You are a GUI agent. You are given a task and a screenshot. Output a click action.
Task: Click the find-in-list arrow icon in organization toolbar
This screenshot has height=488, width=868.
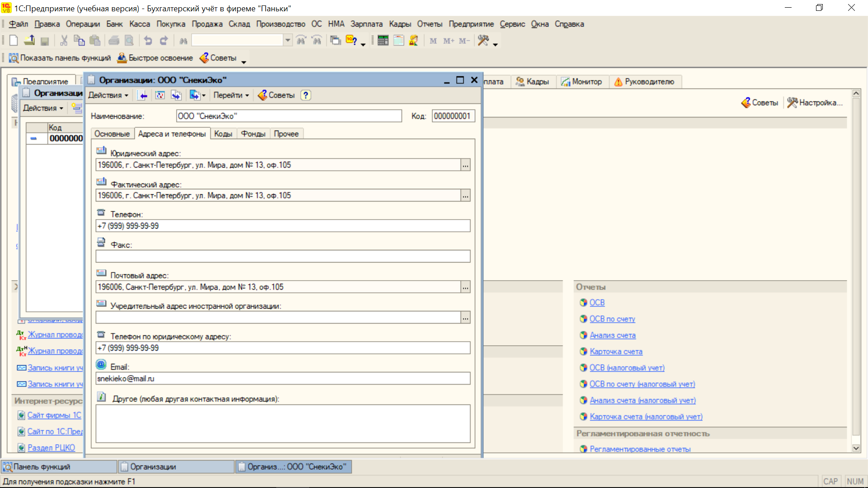143,95
